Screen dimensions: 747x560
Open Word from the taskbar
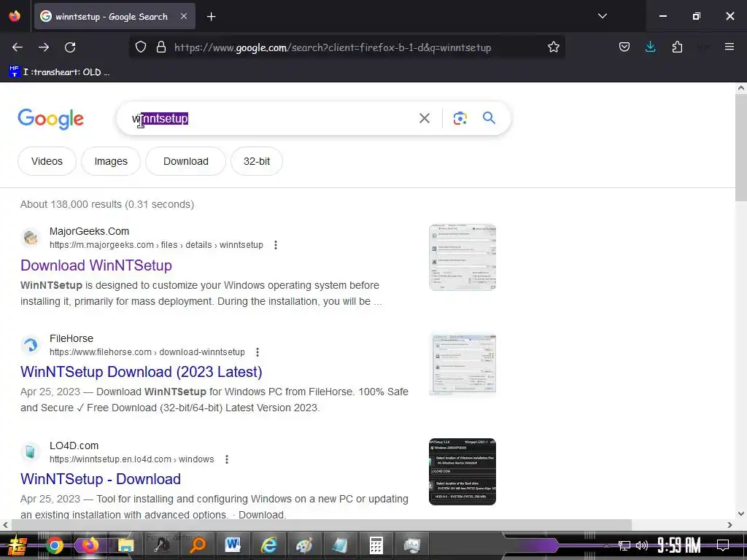[x=233, y=545]
